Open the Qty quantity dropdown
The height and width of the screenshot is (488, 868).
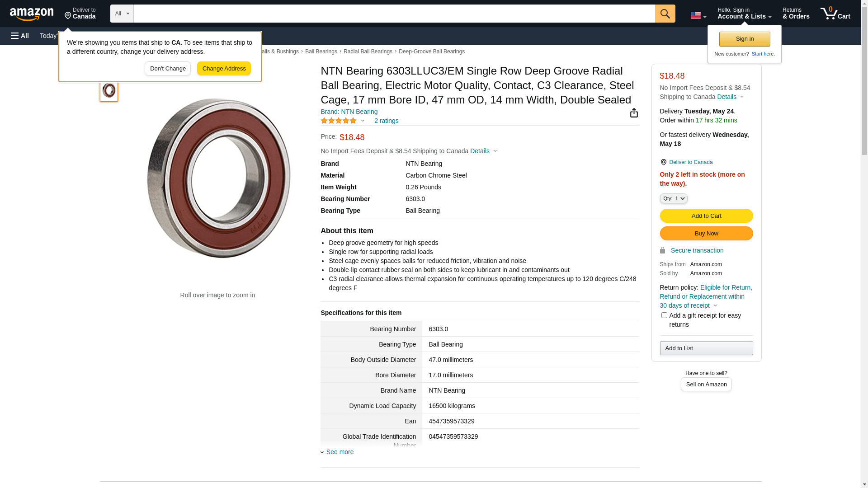tap(674, 198)
